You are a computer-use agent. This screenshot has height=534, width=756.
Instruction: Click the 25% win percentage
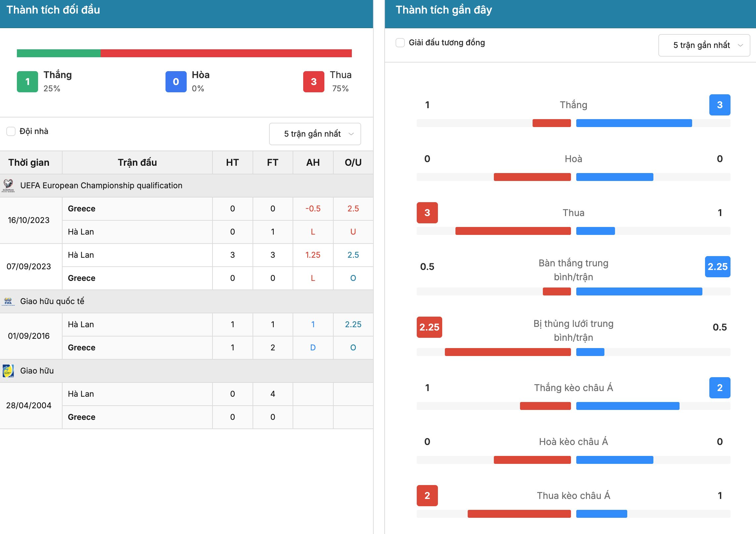point(52,89)
